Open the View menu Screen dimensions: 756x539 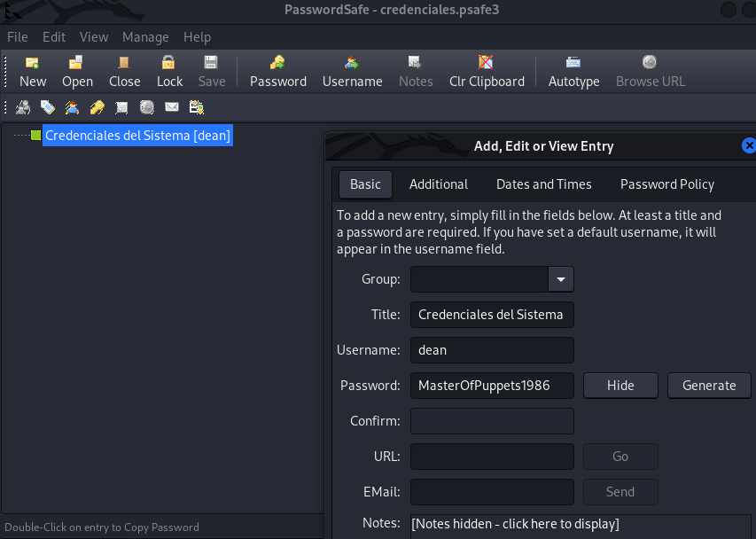(x=94, y=36)
